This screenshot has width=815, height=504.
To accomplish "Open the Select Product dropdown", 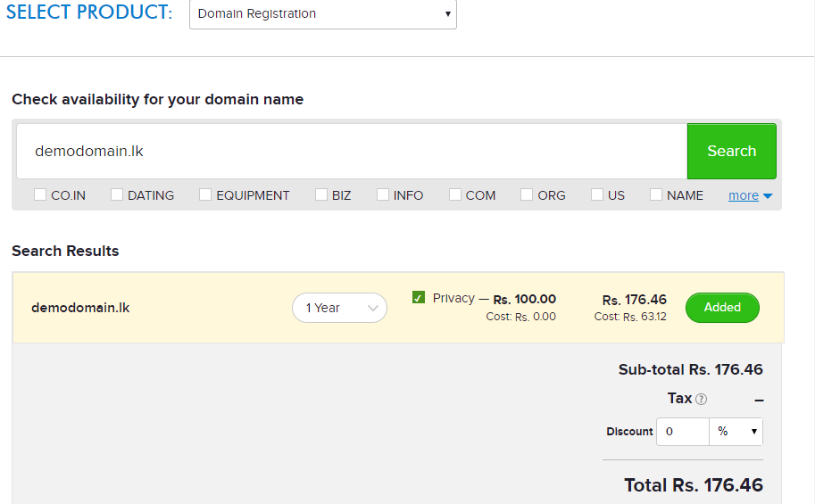I will click(x=323, y=13).
